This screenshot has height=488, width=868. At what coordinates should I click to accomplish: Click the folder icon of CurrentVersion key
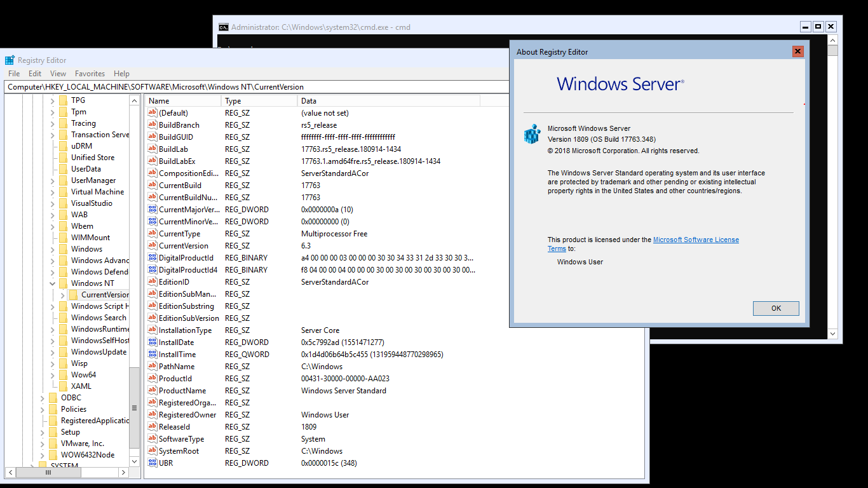pyautogui.click(x=74, y=295)
